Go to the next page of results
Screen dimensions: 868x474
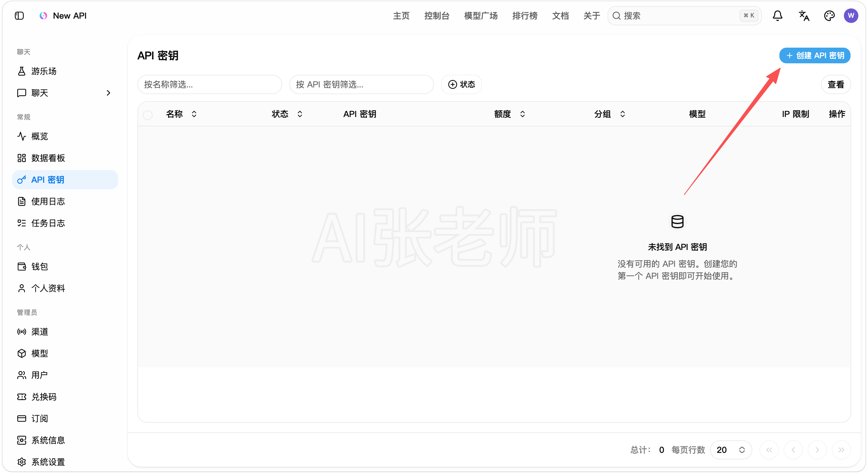817,450
